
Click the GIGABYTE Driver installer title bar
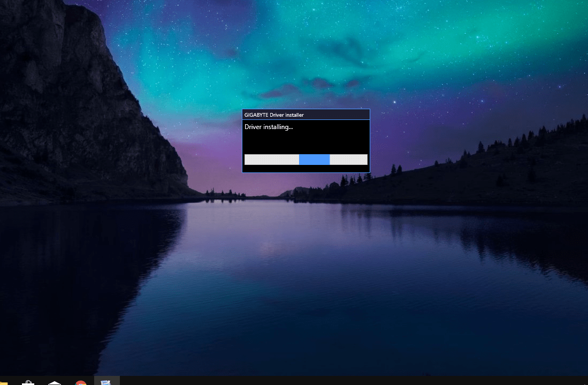click(x=306, y=115)
